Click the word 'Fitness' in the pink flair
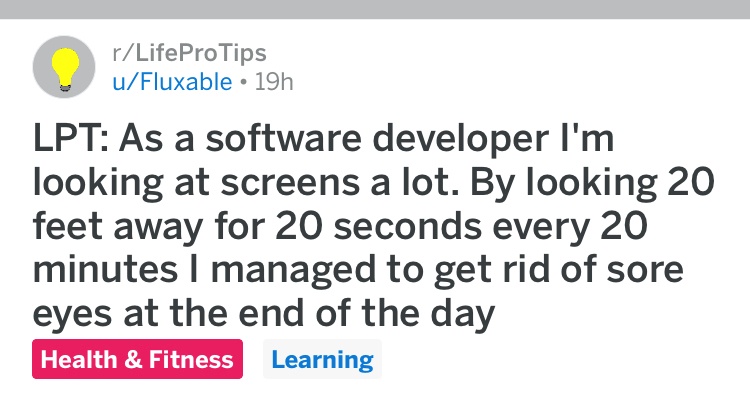The height and width of the screenshot is (398, 750). [x=191, y=359]
